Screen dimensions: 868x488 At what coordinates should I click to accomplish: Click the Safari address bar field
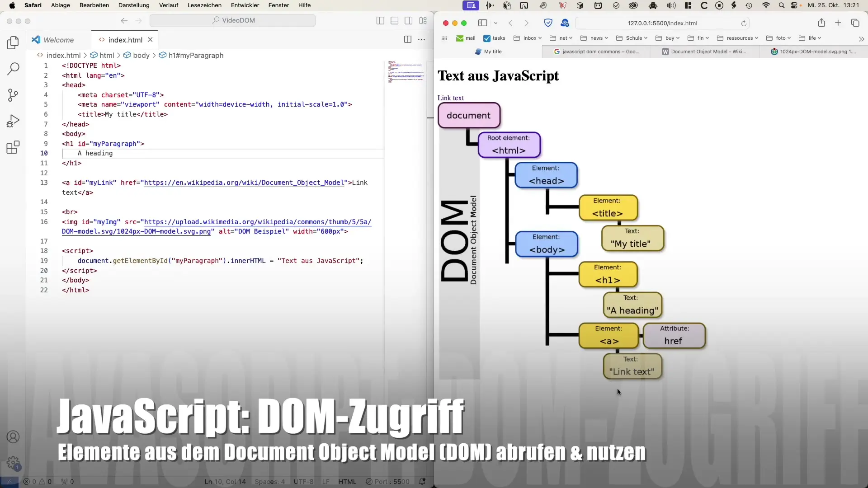(x=662, y=23)
